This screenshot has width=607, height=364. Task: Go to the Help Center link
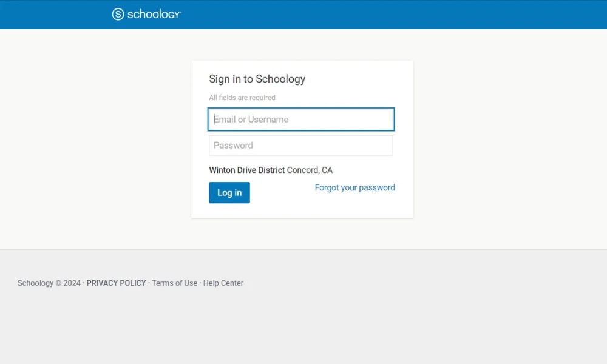click(223, 283)
